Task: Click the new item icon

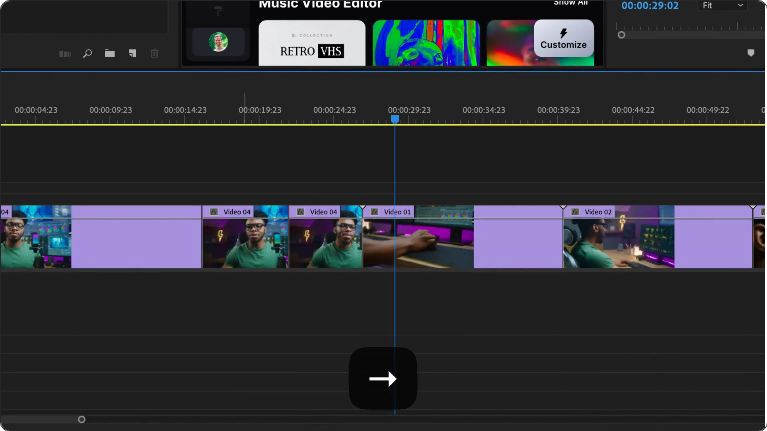Action: (x=132, y=53)
